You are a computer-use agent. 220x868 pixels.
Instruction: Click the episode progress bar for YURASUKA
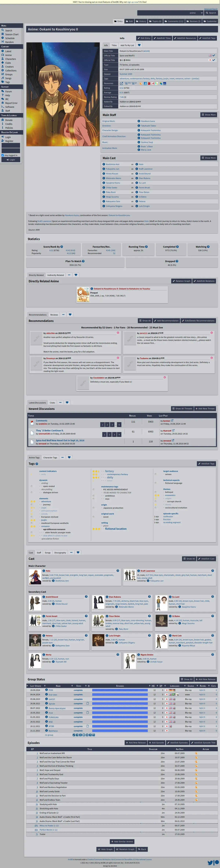[x=120, y=717]
